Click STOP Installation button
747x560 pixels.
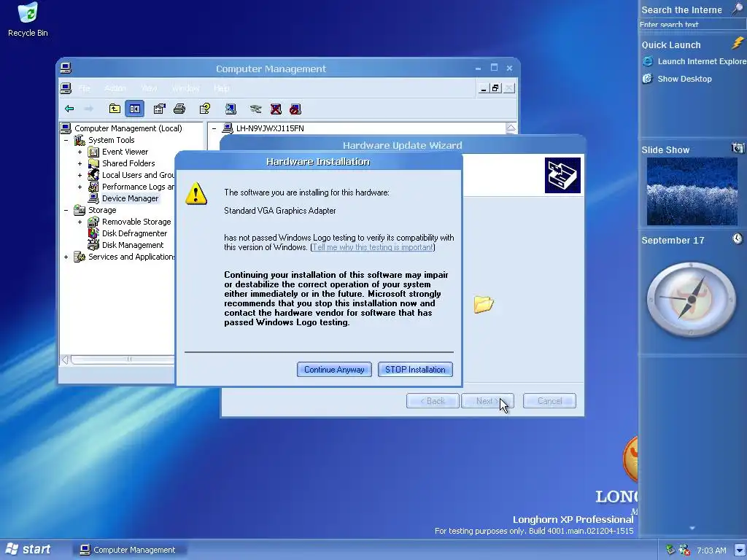coord(415,370)
